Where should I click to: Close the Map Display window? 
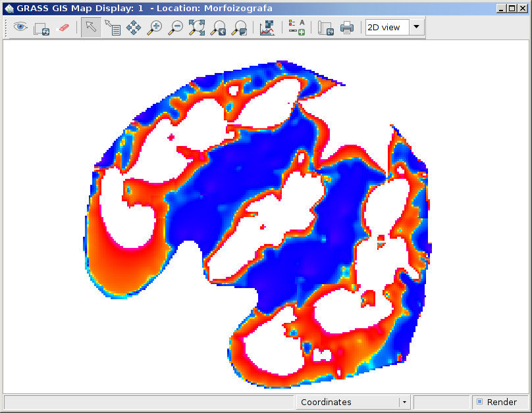(523, 8)
